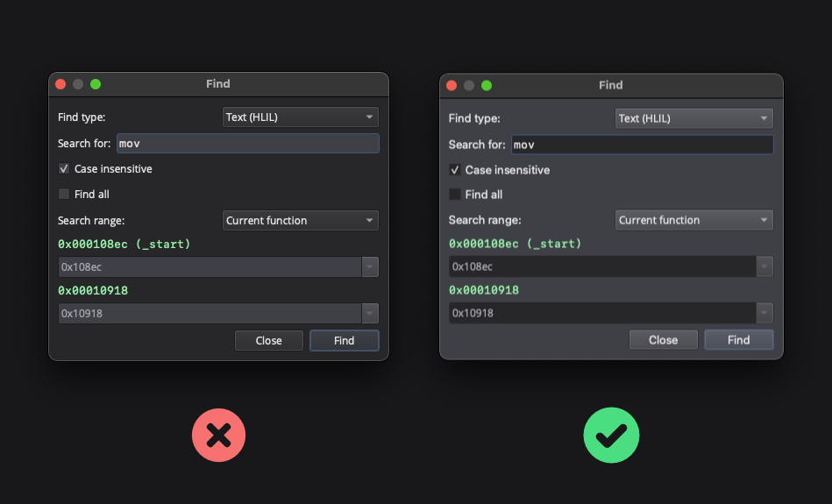832x504 pixels.
Task: Click the green zoom button on left dialog
Action: click(x=96, y=84)
